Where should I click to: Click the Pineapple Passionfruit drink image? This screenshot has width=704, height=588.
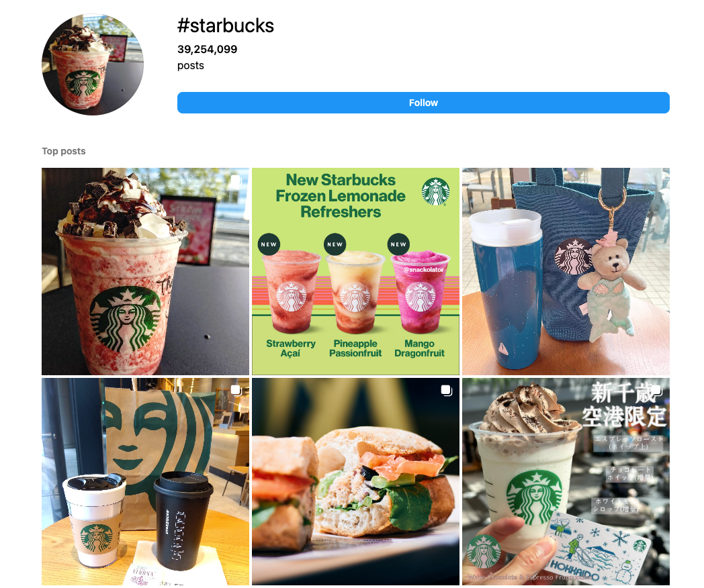tap(355, 293)
